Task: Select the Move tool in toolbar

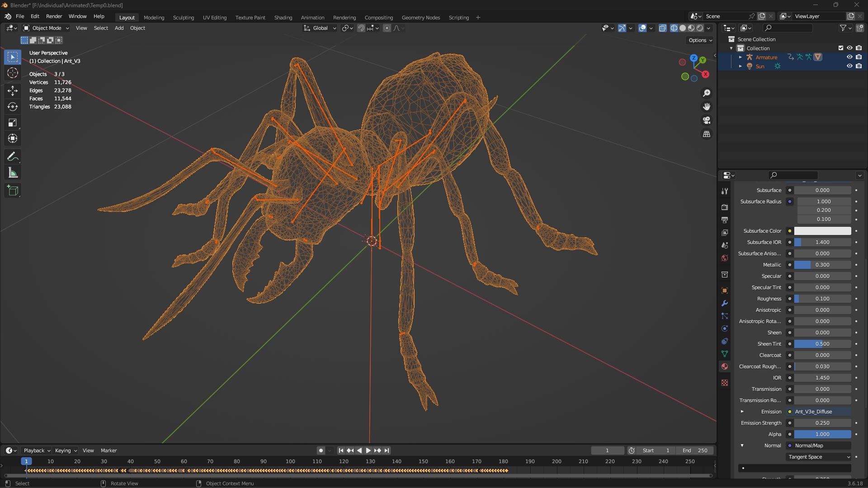Action: pyautogui.click(x=13, y=91)
